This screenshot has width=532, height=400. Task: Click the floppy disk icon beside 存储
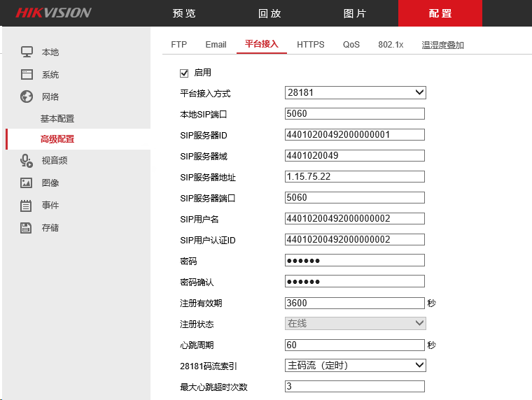coord(27,227)
